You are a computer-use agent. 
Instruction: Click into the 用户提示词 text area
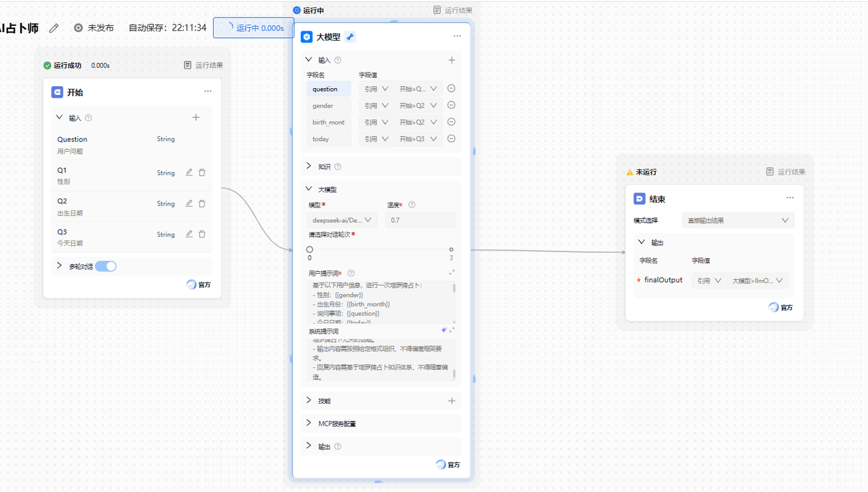pos(380,302)
